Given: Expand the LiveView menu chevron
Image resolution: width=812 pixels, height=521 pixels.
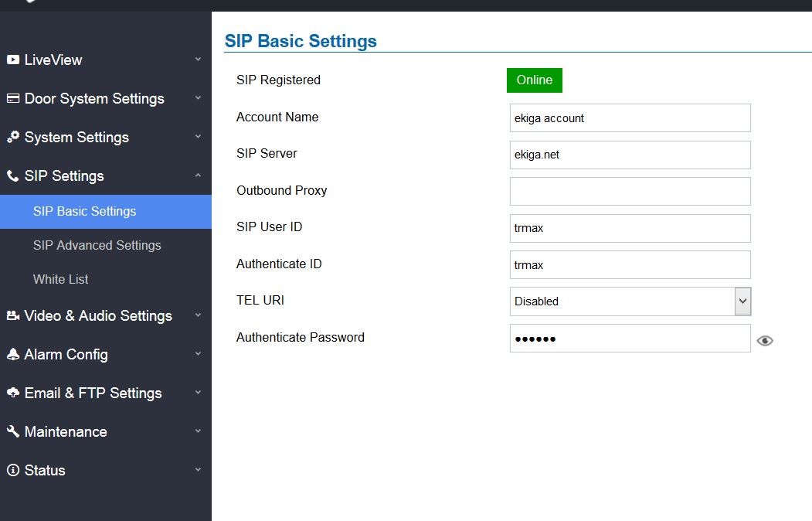Looking at the screenshot, I should point(198,60).
